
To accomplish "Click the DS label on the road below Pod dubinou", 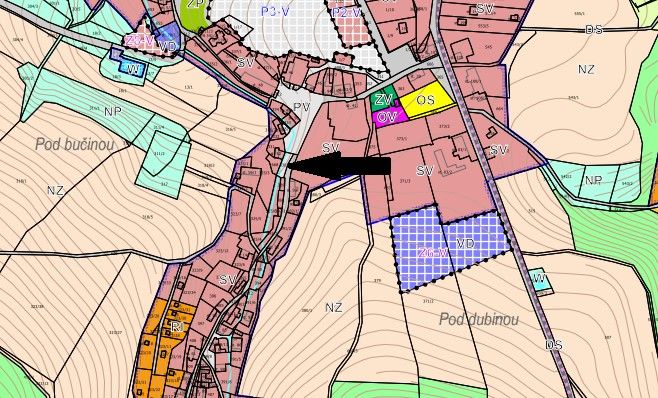I will click(554, 345).
